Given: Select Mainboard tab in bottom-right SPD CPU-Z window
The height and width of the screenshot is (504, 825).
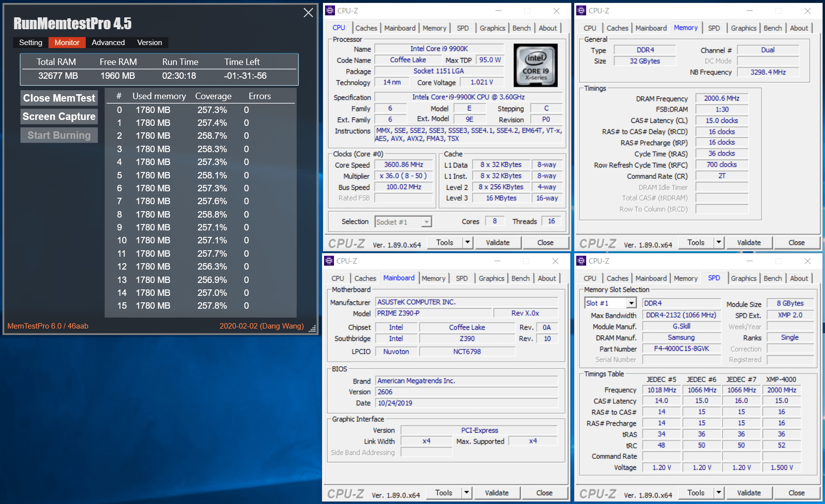Looking at the screenshot, I should pyautogui.click(x=651, y=279).
